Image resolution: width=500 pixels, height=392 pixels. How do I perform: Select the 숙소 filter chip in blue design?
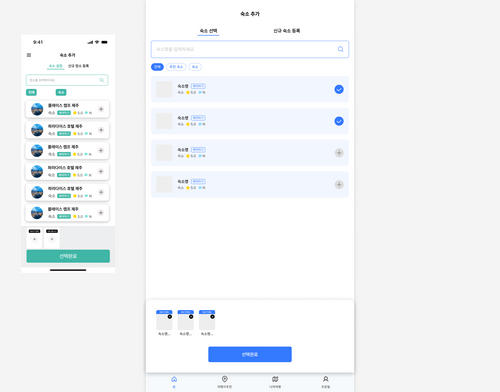[x=195, y=67]
